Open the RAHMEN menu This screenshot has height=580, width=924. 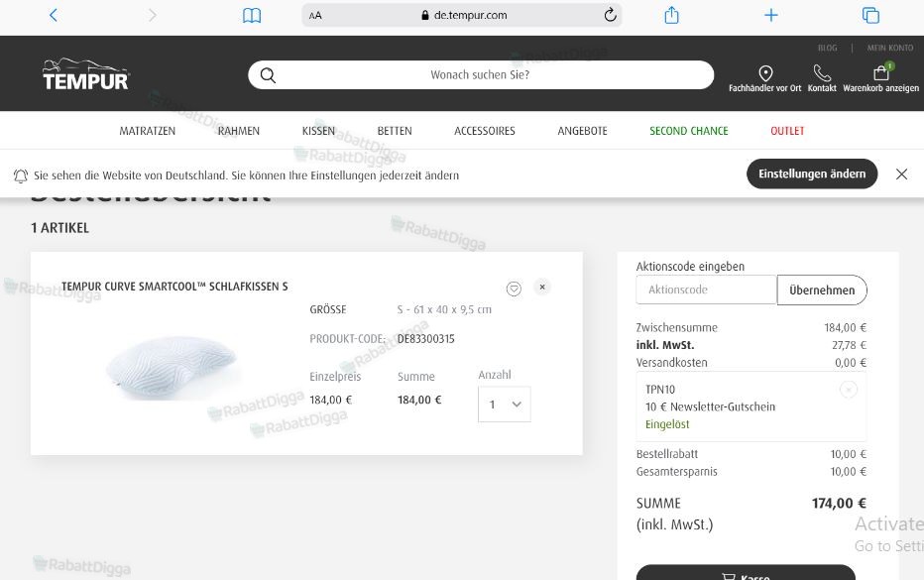pyautogui.click(x=239, y=131)
